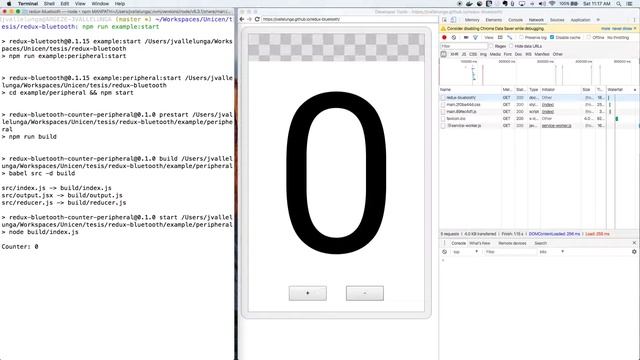The image size is (640, 360).
Task: Click the record network log button
Action: pyautogui.click(x=444, y=38)
